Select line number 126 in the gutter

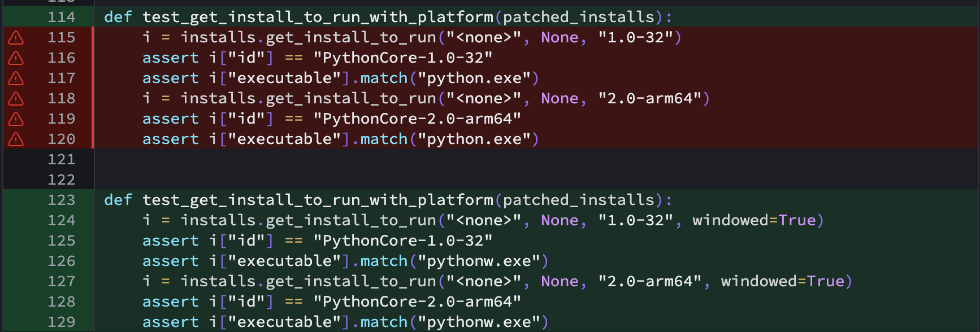click(62, 261)
